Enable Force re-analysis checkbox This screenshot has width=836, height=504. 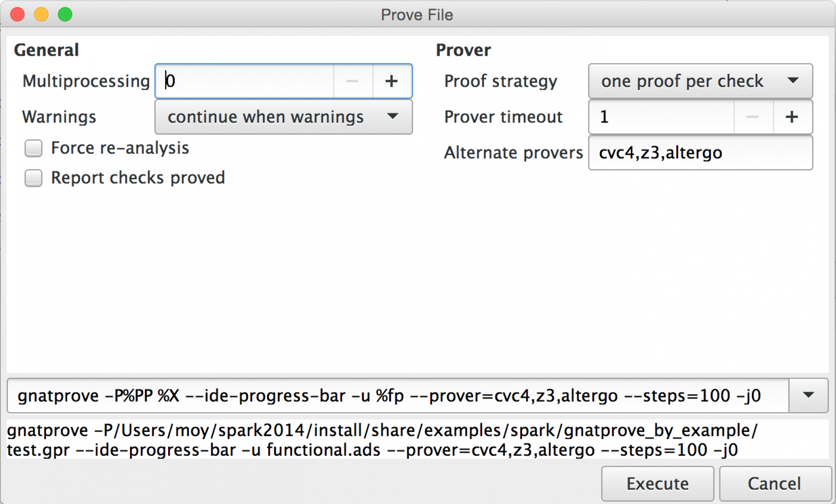tap(33, 148)
